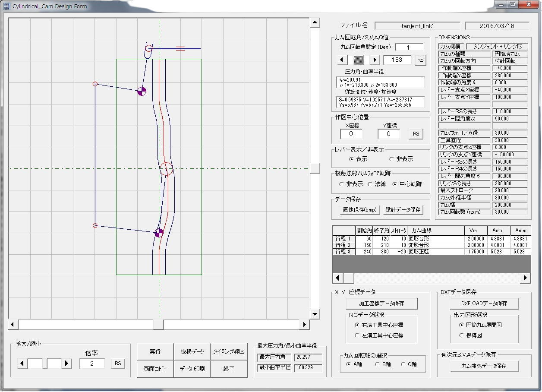Click the cam rotation angle right arrow

tap(375, 60)
